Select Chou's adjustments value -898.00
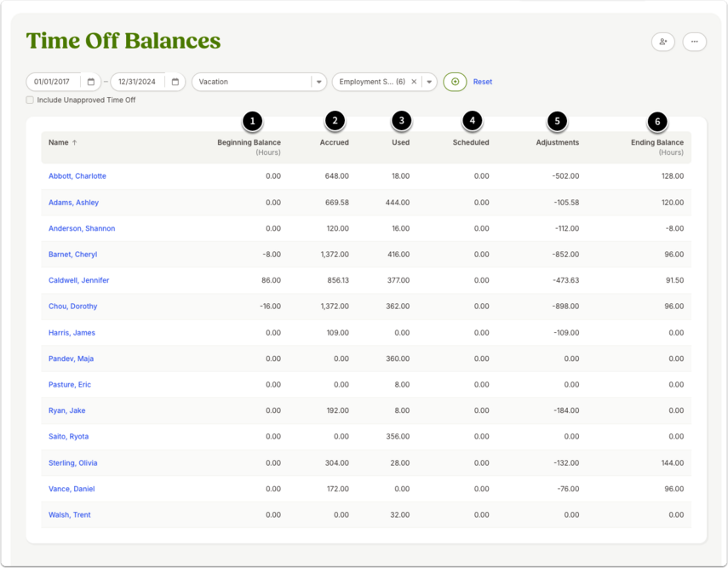Image resolution: width=728 pixels, height=568 pixels. point(565,307)
